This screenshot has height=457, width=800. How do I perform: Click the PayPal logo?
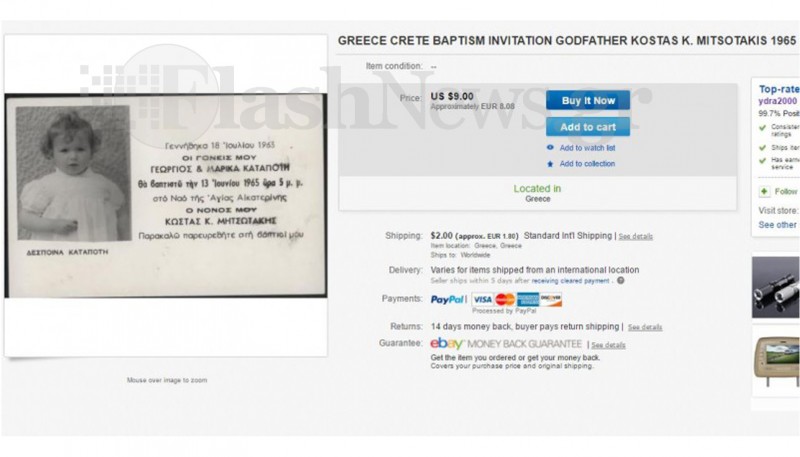pos(447,299)
